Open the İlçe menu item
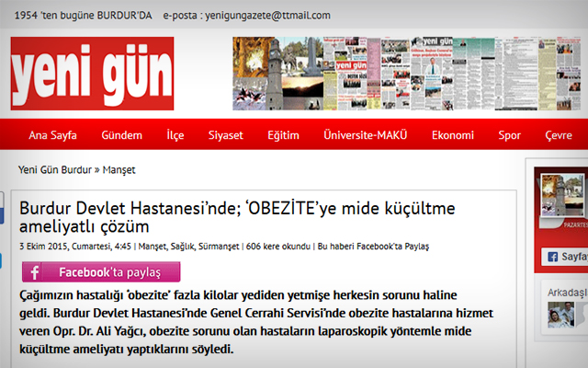The width and height of the screenshot is (588, 368). tap(175, 135)
